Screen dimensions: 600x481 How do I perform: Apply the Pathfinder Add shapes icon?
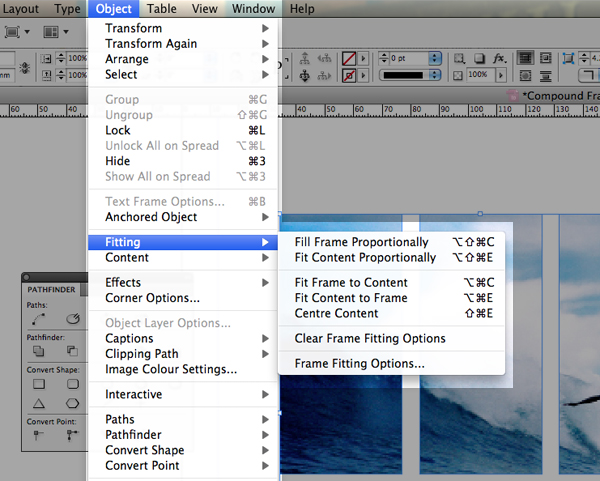pos(39,351)
